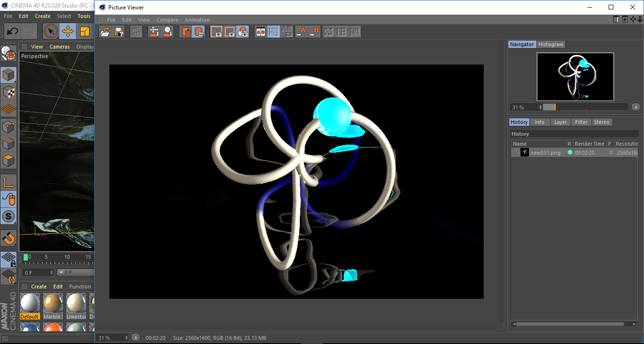
Task: Click the navigator render thumbnail preview
Action: (x=575, y=76)
